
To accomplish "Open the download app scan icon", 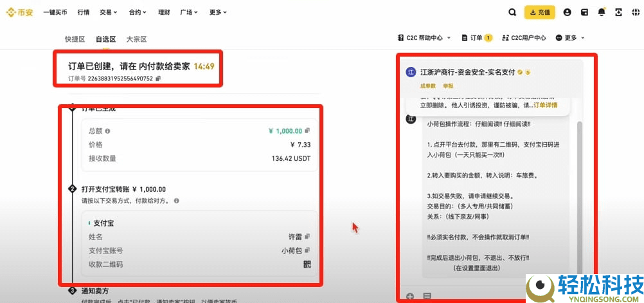I will tap(618, 12).
